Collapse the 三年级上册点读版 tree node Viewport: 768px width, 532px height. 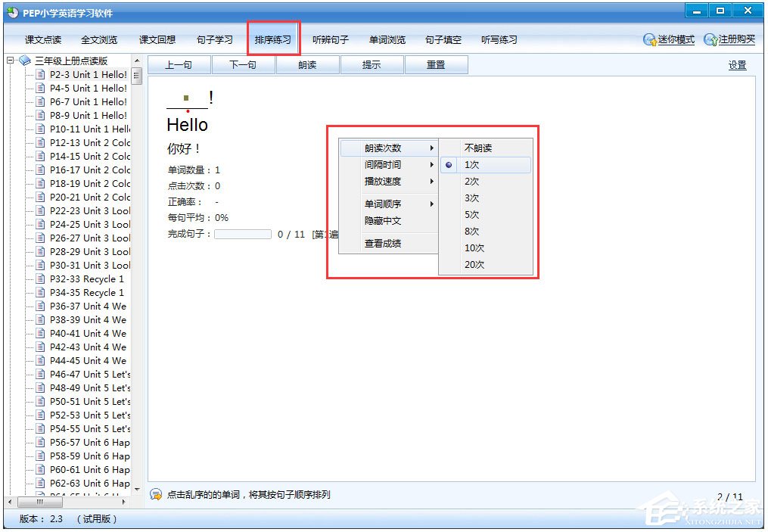tap(9, 60)
